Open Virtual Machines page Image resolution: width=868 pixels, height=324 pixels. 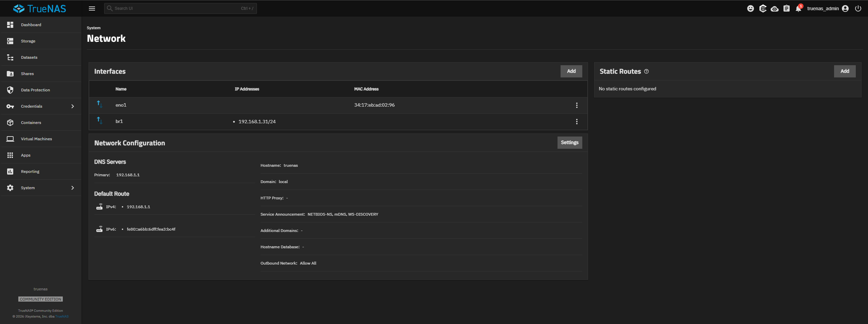tap(41, 139)
